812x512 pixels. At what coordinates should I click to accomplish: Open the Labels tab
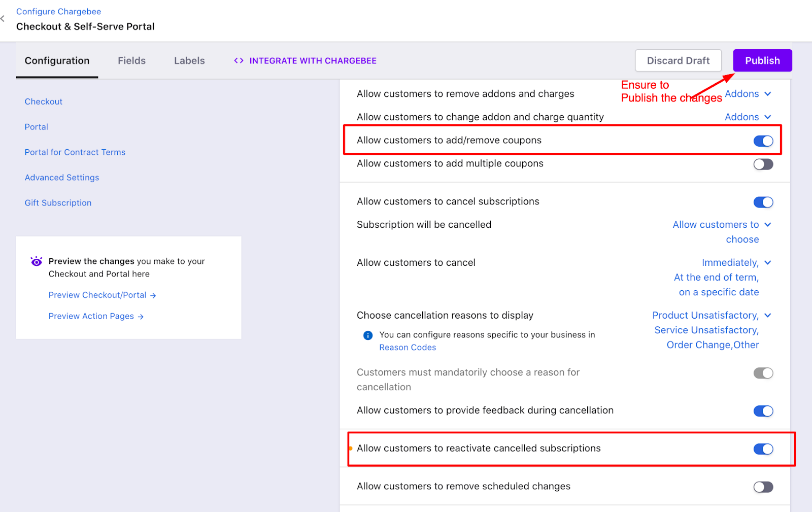[x=189, y=60]
